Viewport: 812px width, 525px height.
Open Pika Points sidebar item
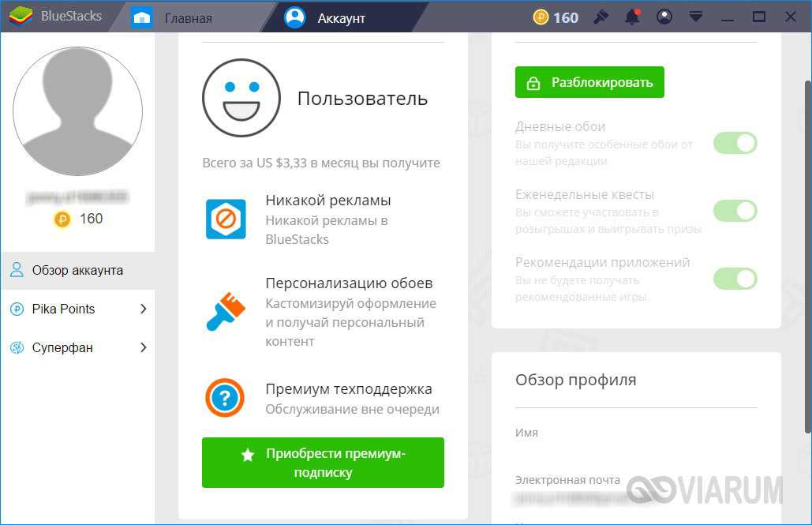pyautogui.click(x=77, y=309)
